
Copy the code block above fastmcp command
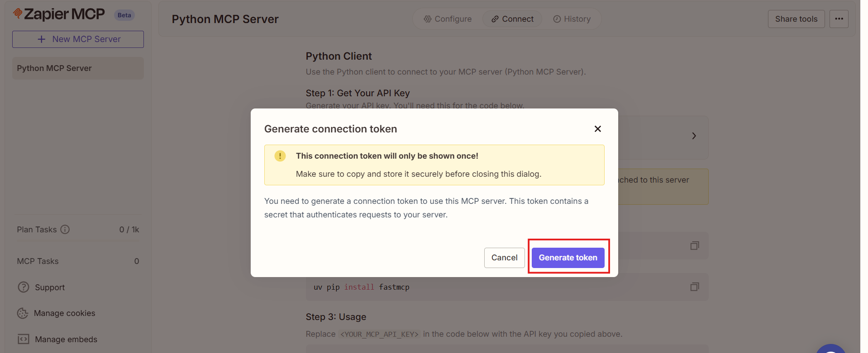[x=694, y=246]
